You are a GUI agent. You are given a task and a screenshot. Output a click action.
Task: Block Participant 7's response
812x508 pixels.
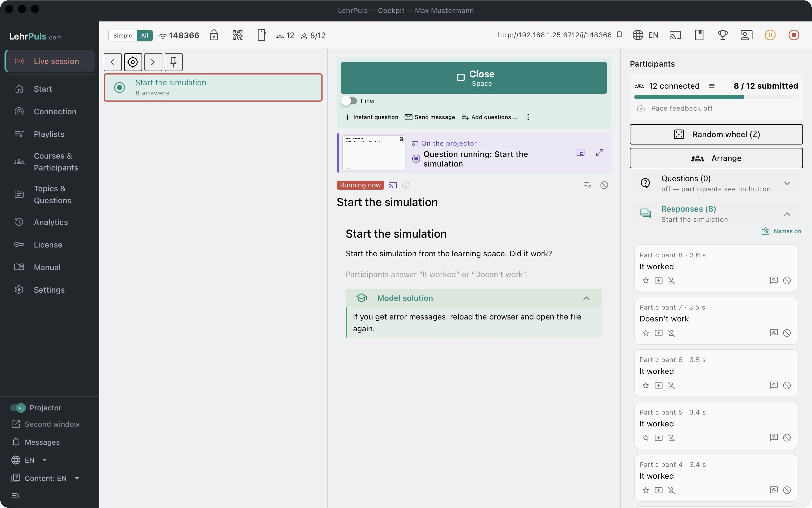click(787, 333)
